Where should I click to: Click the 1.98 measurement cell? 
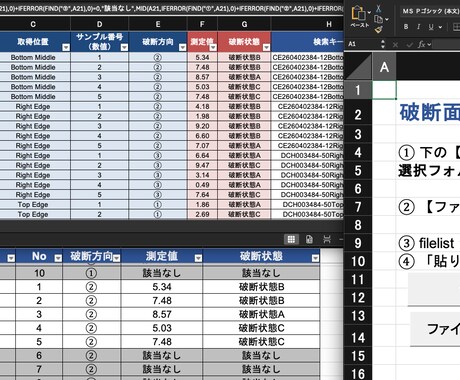tap(202, 116)
